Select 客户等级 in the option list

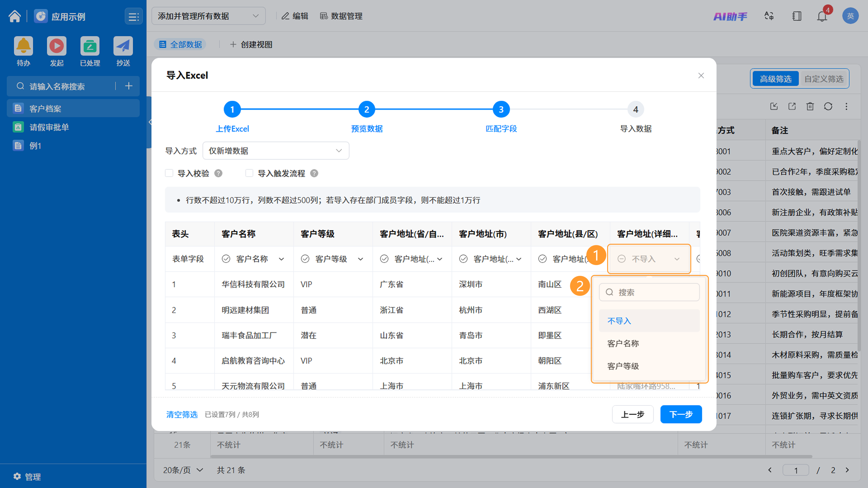click(649, 366)
